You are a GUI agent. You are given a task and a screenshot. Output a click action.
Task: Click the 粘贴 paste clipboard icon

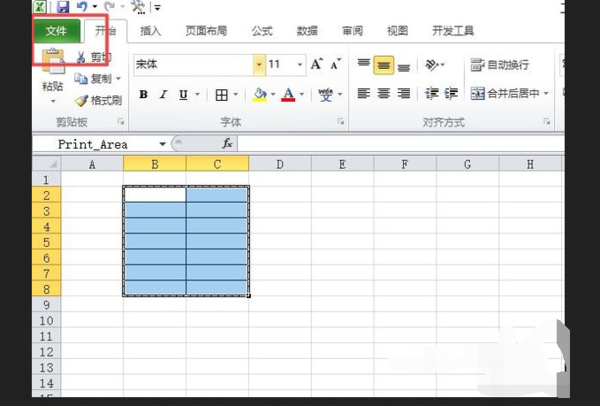pyautogui.click(x=53, y=61)
